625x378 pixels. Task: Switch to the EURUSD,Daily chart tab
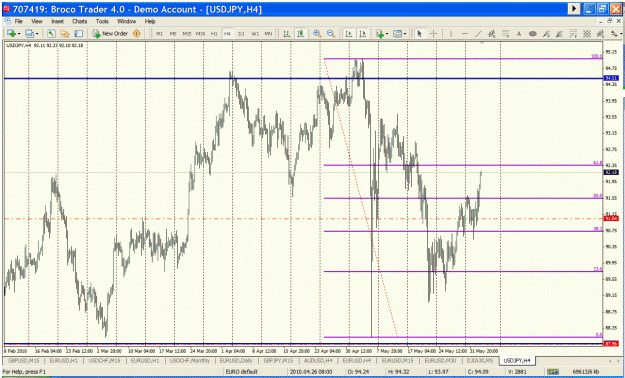coord(237,360)
